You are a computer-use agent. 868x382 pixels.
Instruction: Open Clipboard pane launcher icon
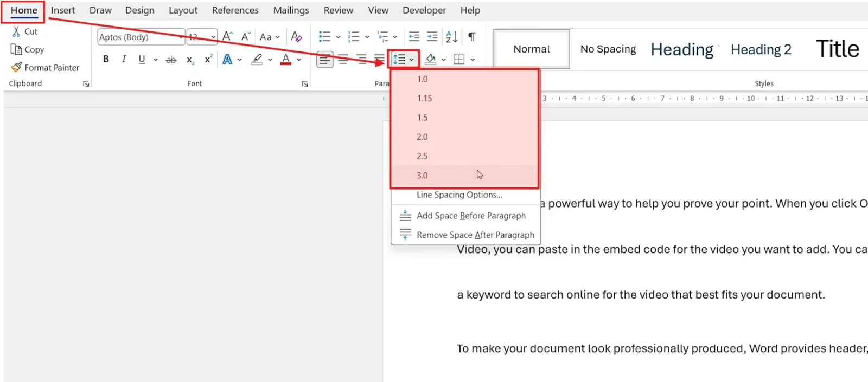click(x=86, y=84)
